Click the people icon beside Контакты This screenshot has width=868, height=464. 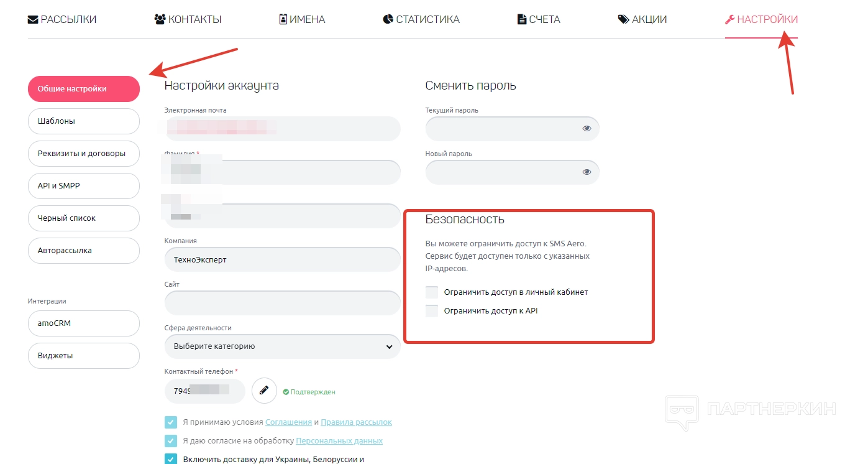coord(160,20)
